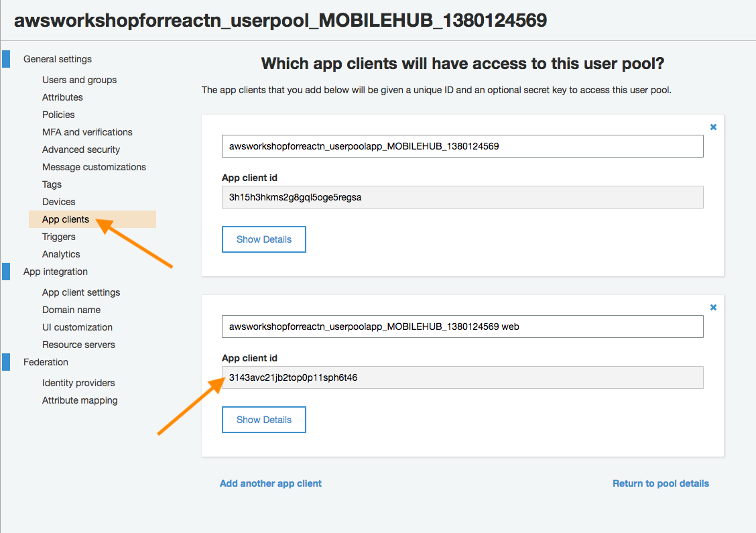Open App client settings under App integration

(81, 292)
